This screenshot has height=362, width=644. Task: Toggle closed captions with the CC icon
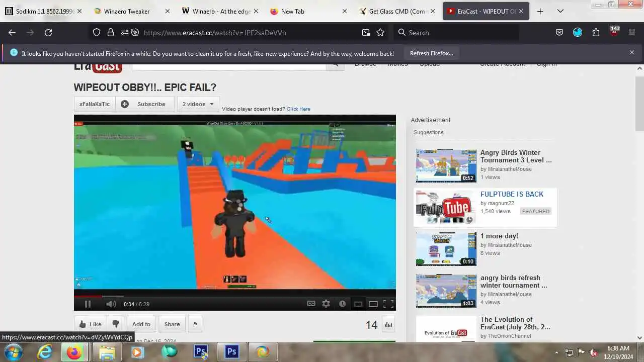click(311, 304)
